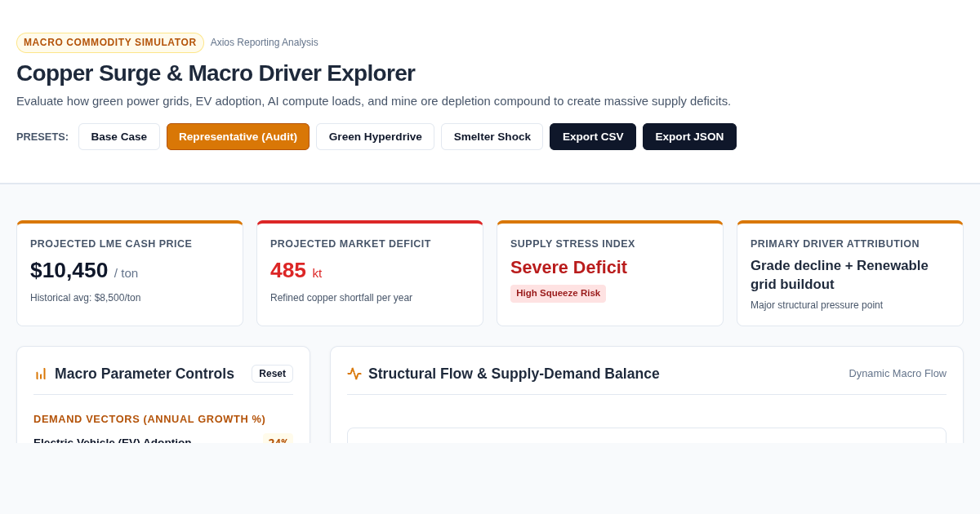Click Grade decline + Renewable grid buildout text

point(840,275)
